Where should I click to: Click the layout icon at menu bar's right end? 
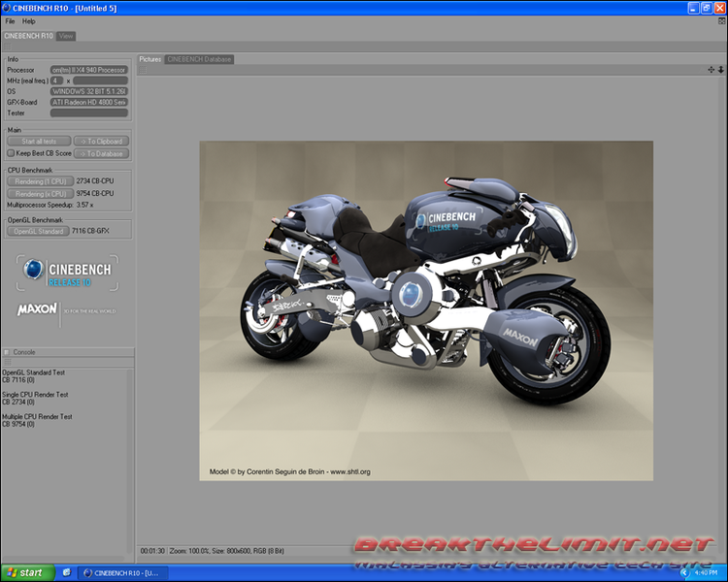pos(721,21)
